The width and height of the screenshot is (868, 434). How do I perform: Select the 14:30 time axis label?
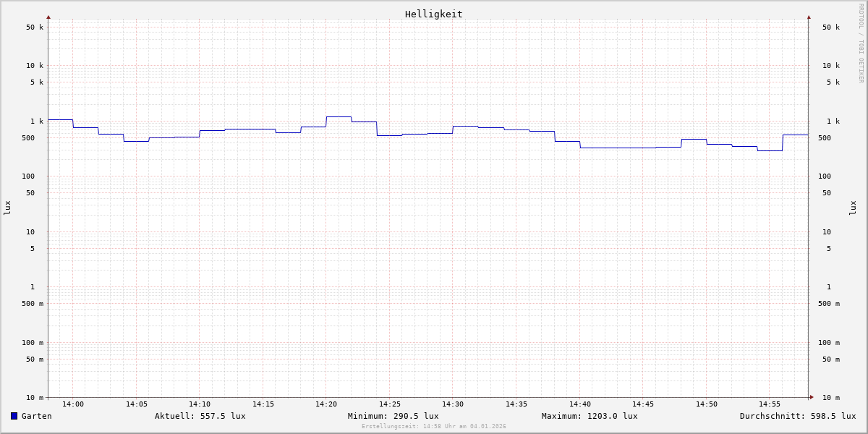453,404
